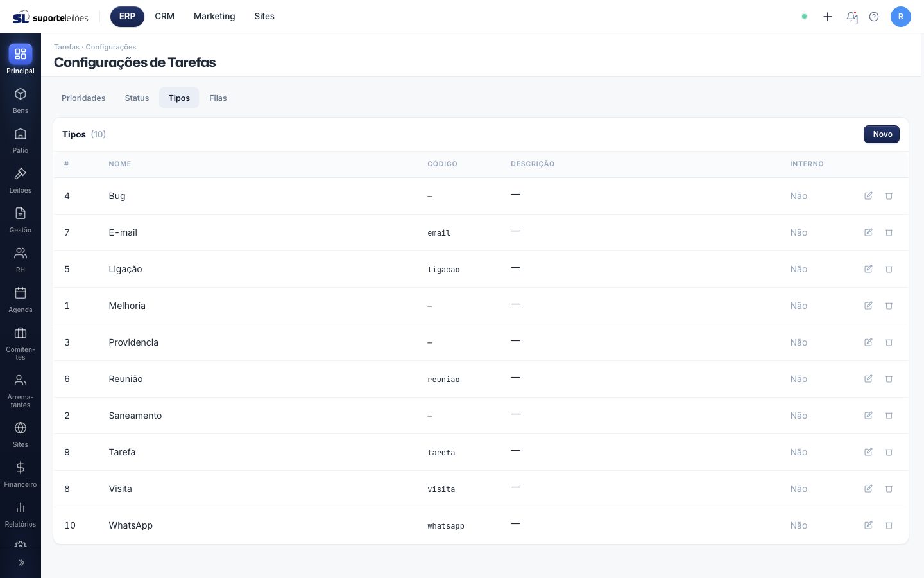Open the help question mark icon
The width and height of the screenshot is (924, 578).
tap(874, 17)
